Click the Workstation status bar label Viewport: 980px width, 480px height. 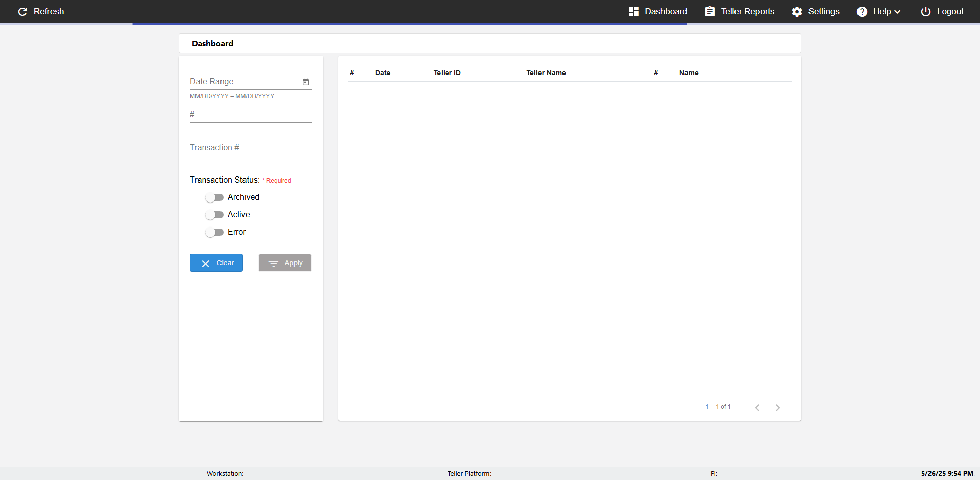[x=225, y=473]
